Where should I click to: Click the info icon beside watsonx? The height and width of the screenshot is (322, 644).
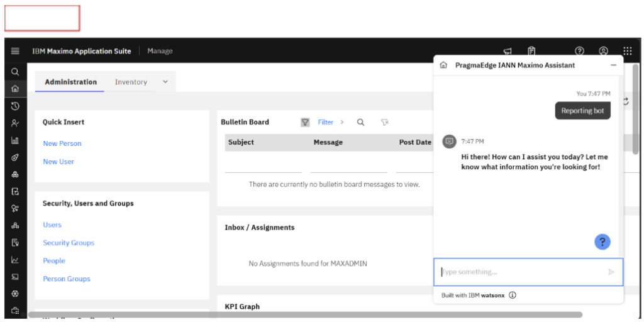[512, 295]
